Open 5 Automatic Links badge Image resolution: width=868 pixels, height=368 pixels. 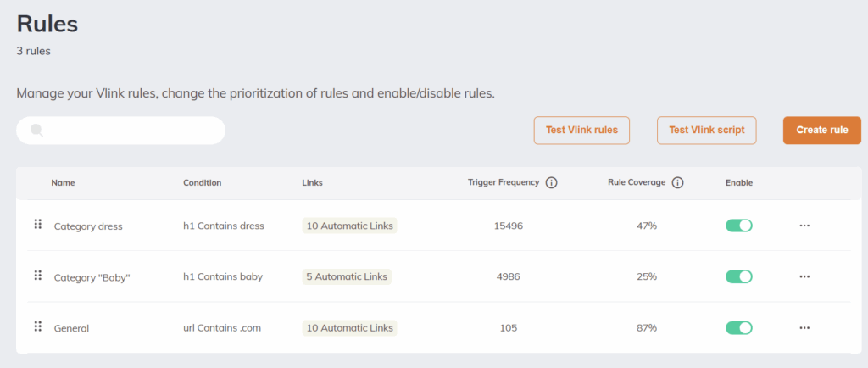point(347,276)
